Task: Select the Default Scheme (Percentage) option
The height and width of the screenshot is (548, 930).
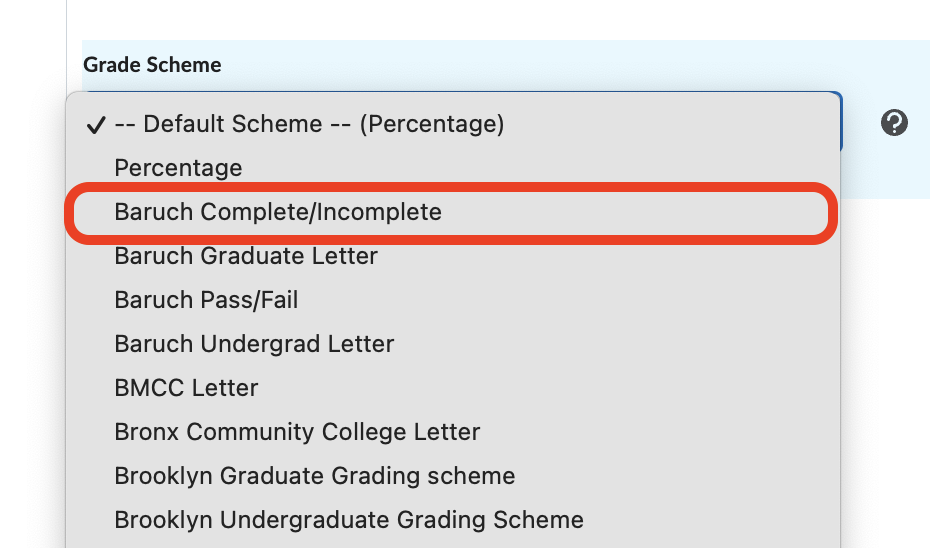Action: (309, 124)
